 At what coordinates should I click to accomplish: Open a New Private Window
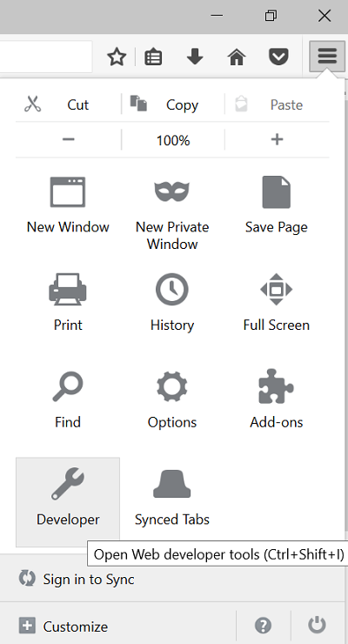pyautogui.click(x=172, y=214)
